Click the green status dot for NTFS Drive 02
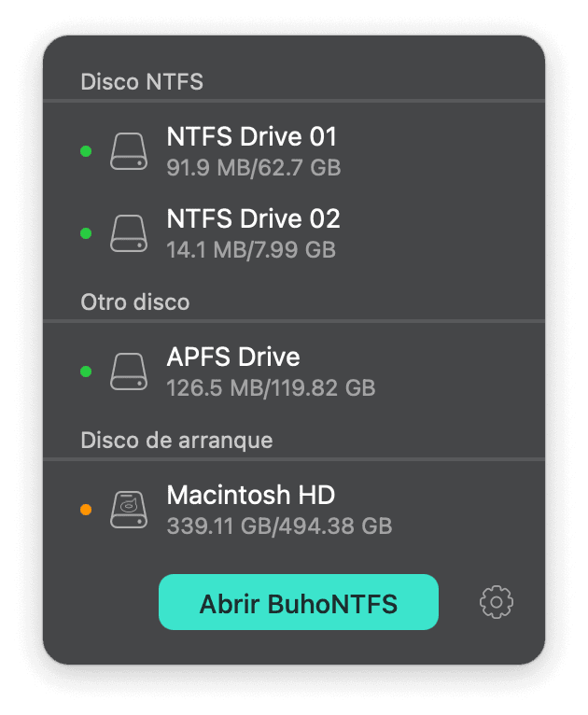The height and width of the screenshot is (715, 588). 86,233
